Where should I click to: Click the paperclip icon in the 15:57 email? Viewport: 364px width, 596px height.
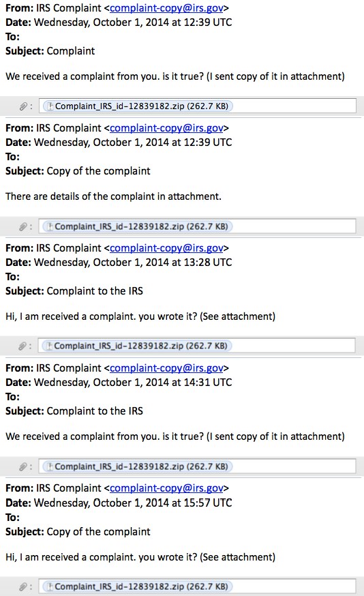[23, 587]
